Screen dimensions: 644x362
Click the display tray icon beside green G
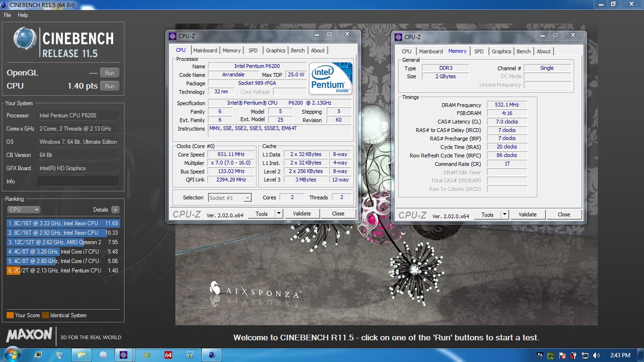tap(540, 355)
